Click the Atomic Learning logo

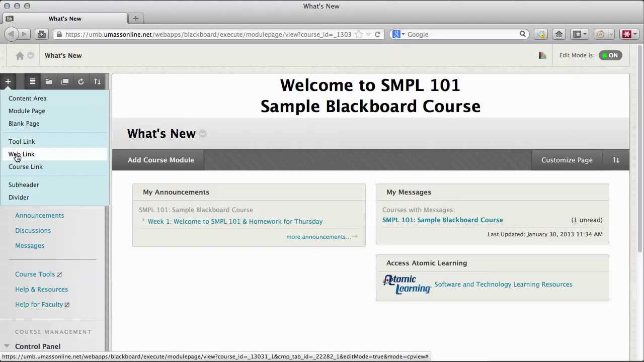coord(407,284)
